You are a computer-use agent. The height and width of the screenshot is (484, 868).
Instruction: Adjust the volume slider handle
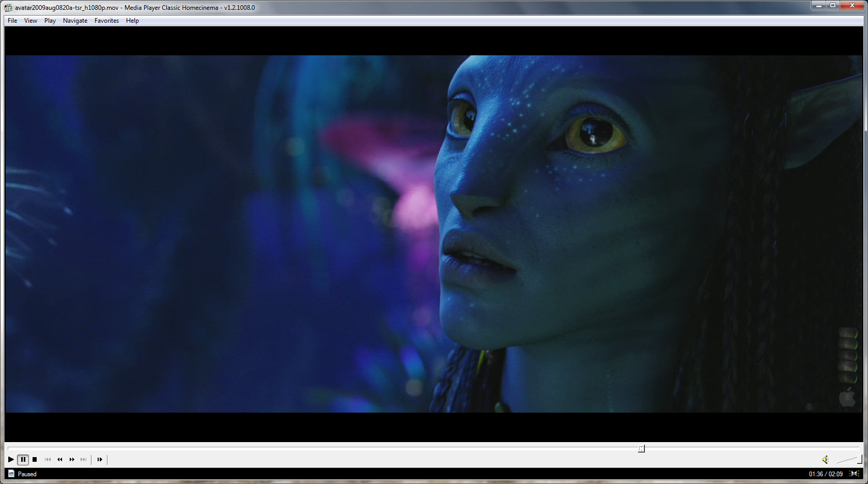coord(860,459)
